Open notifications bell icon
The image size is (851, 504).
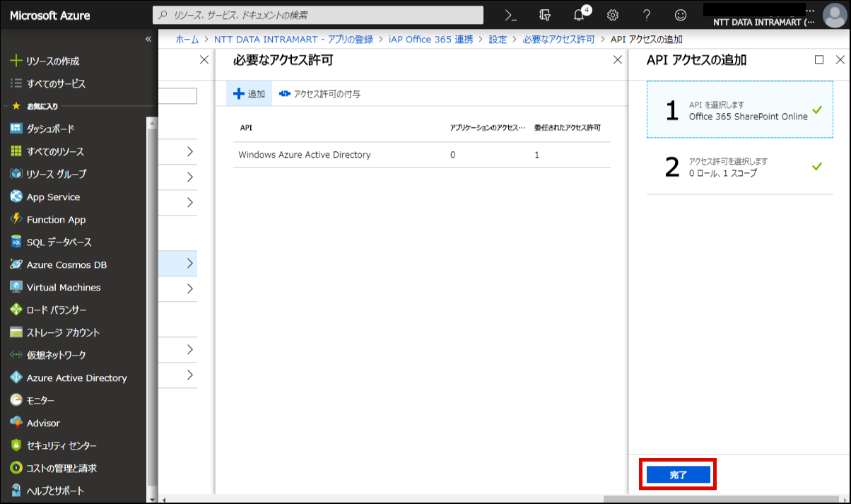pyautogui.click(x=579, y=15)
